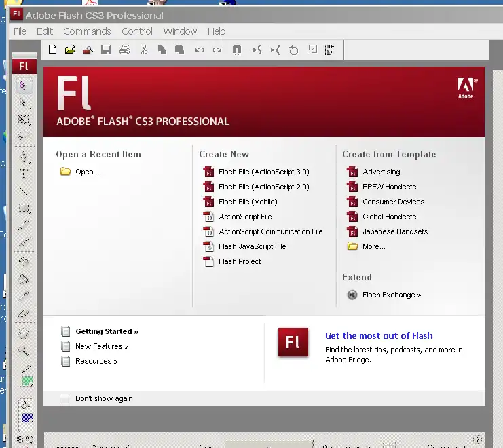Select the Line tool
The image size is (503, 448).
(x=24, y=191)
